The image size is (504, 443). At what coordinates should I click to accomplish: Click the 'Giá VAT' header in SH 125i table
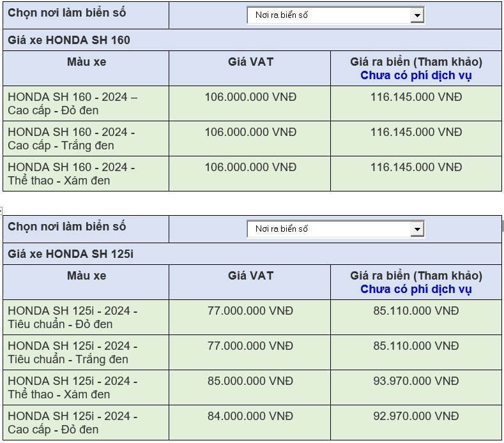(x=250, y=276)
